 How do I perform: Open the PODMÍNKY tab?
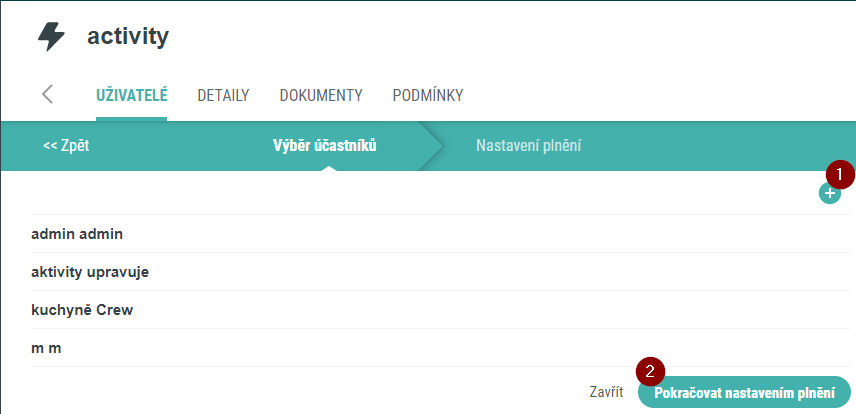428,96
